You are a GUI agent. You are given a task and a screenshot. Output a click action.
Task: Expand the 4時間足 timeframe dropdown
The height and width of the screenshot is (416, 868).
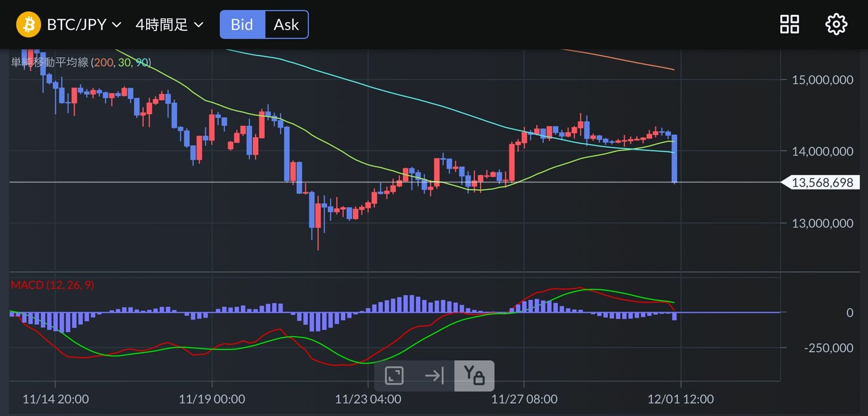169,24
